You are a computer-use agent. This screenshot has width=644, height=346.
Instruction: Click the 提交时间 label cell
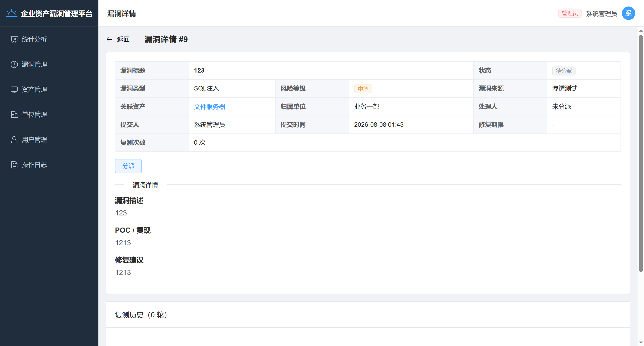(x=312, y=125)
